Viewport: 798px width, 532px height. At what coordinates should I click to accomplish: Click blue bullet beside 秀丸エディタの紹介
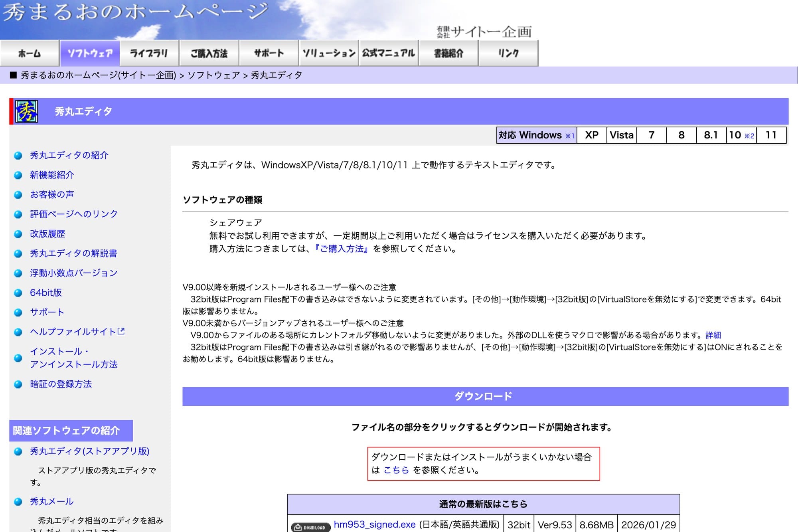coord(18,156)
